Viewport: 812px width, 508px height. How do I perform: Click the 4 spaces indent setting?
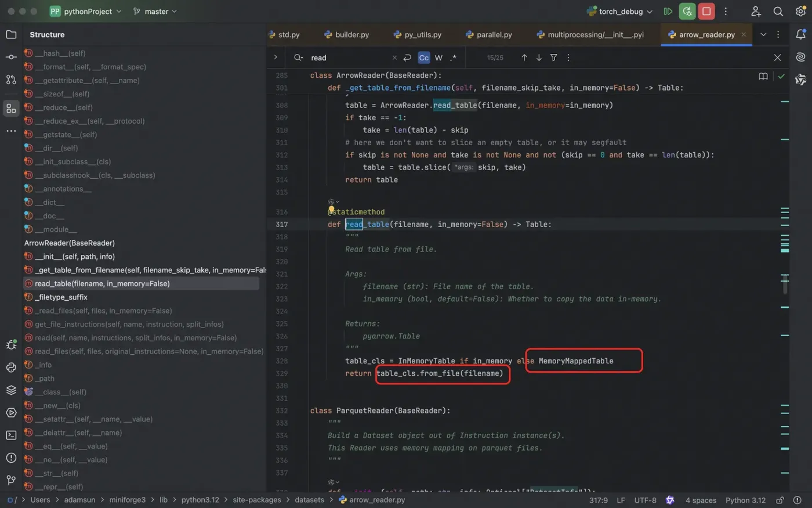click(x=701, y=500)
